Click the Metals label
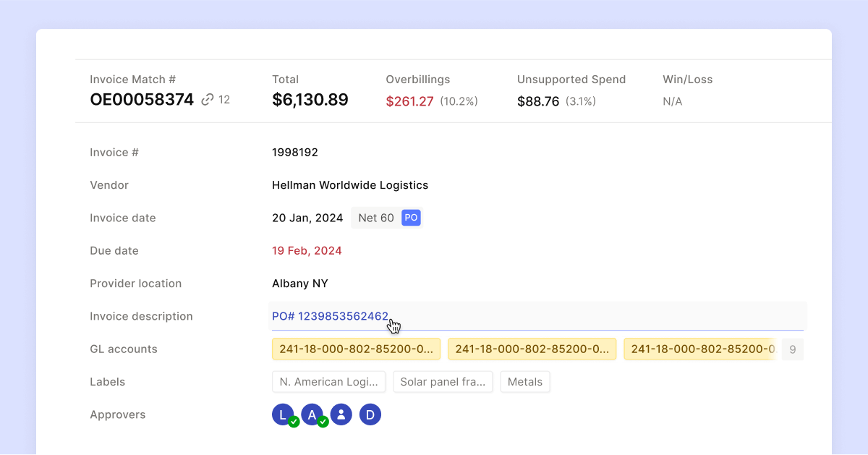 coord(525,382)
